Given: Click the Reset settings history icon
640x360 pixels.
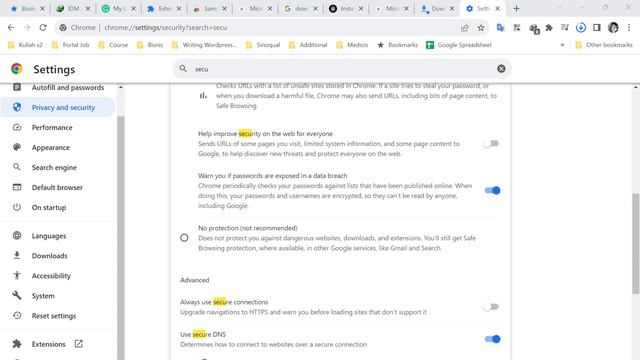Looking at the screenshot, I should click(17, 315).
